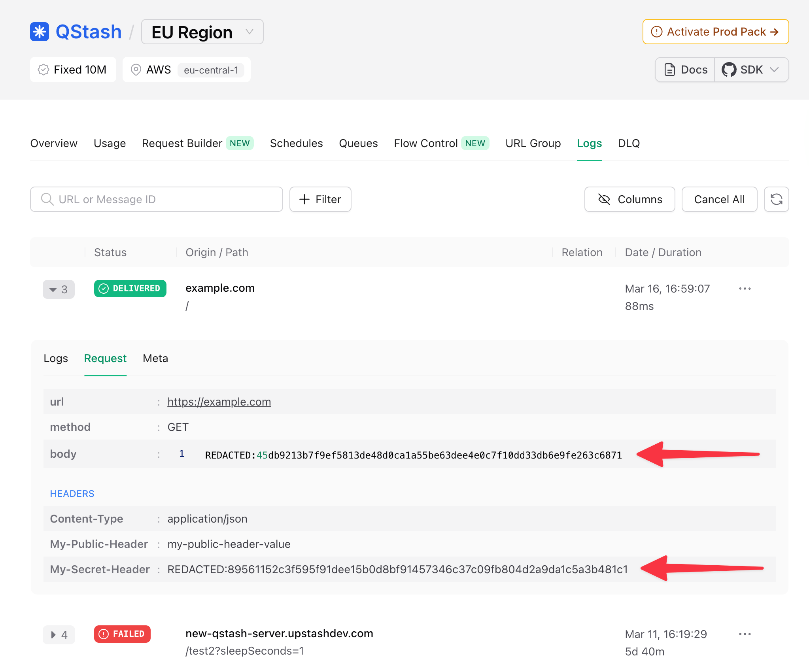Select the Request sub-tab in the expanded row
This screenshot has width=809, height=672.
click(x=105, y=358)
